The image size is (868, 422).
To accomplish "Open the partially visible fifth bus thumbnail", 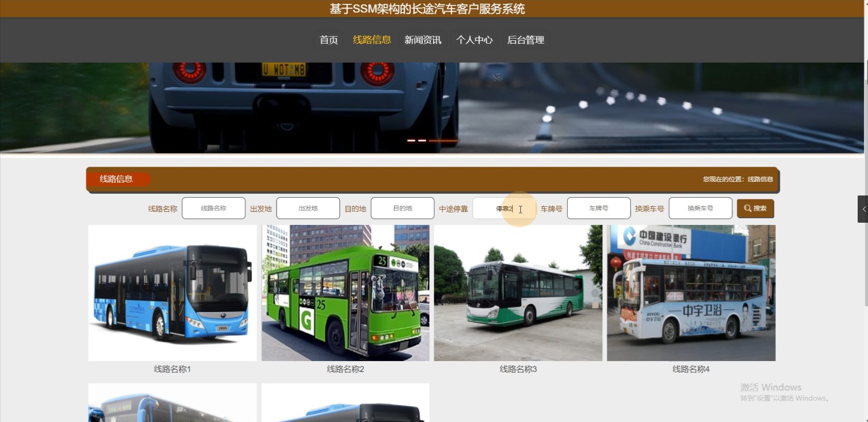I will [x=173, y=402].
